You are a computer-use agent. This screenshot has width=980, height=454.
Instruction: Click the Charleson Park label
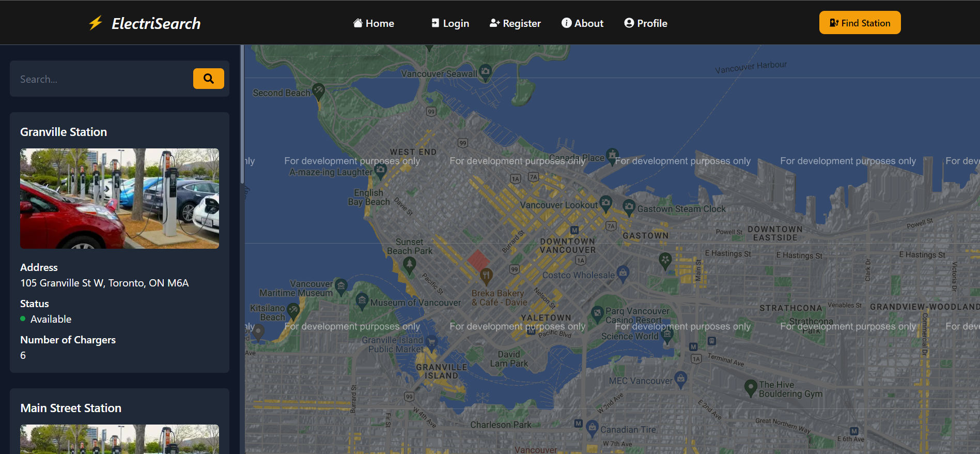[x=501, y=425]
